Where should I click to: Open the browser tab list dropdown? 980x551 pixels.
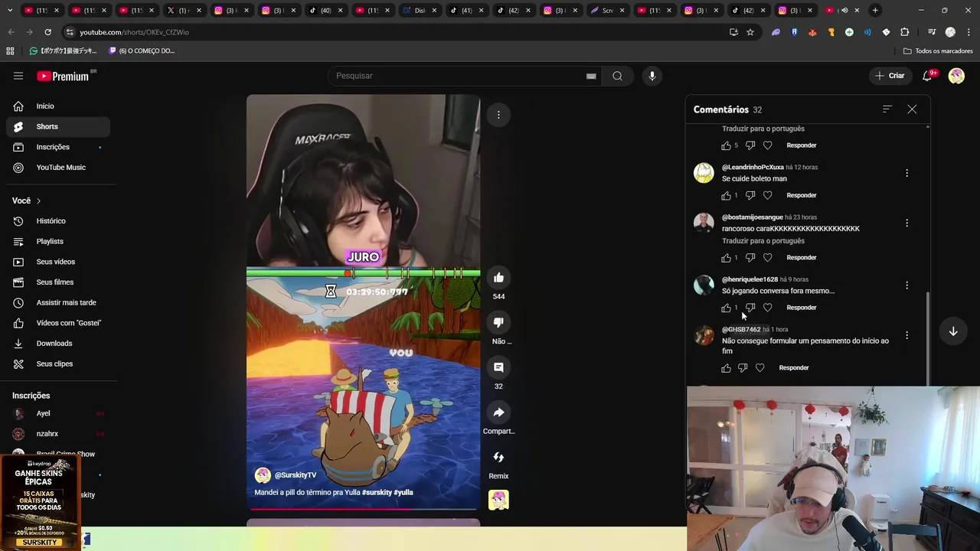coord(9,11)
